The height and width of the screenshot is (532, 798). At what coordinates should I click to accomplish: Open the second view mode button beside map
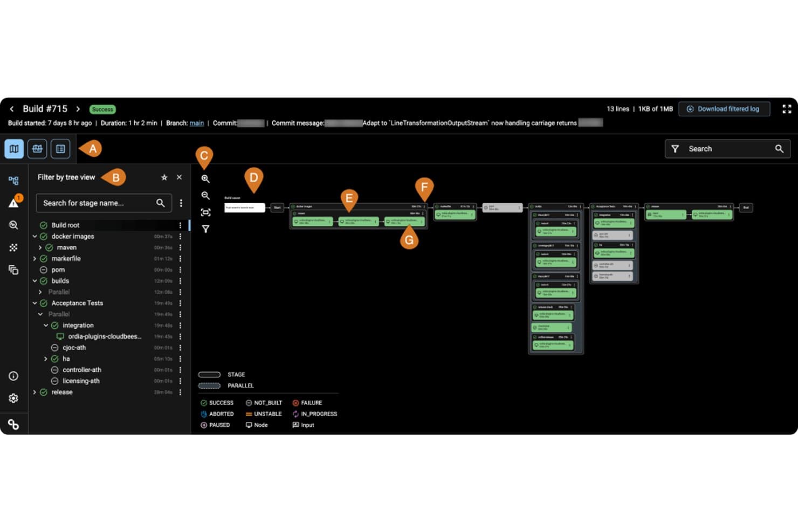(37, 149)
